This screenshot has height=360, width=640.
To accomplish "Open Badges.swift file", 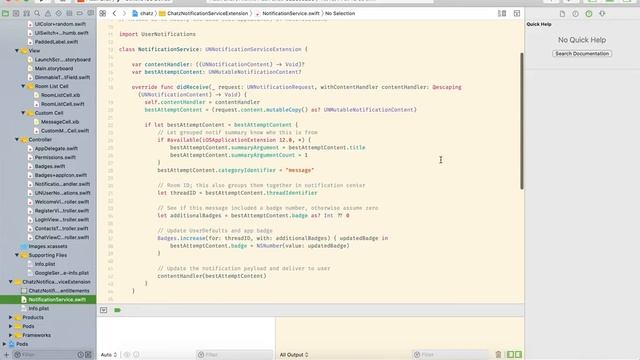I will coord(49,166).
